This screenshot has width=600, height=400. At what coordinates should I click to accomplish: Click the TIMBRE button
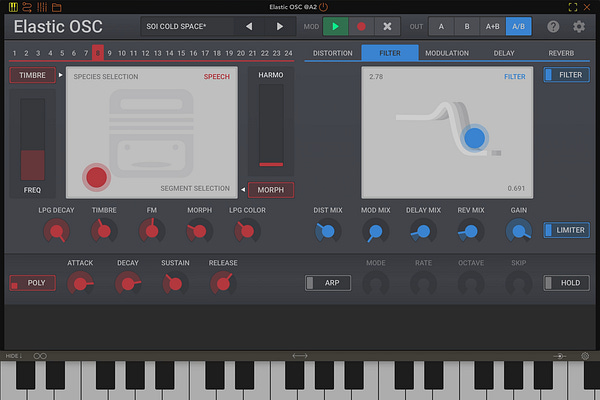pyautogui.click(x=33, y=75)
